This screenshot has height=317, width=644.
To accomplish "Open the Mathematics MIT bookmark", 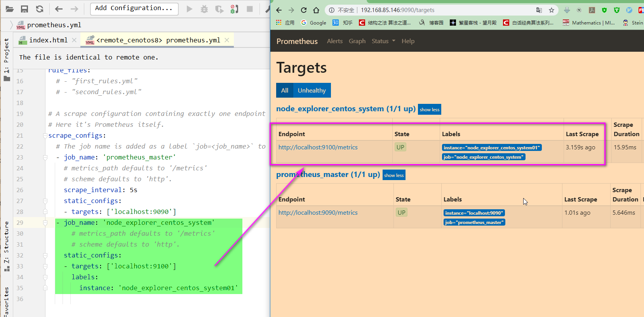I will (589, 23).
